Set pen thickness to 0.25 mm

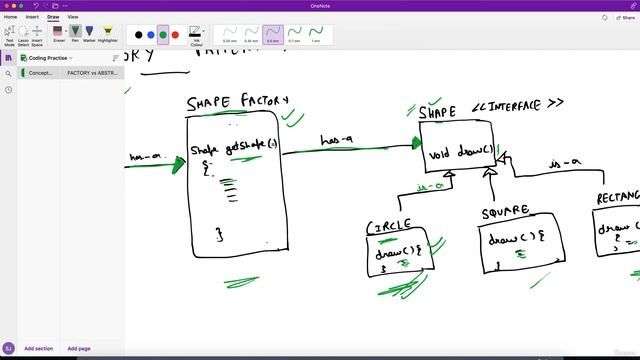click(230, 35)
